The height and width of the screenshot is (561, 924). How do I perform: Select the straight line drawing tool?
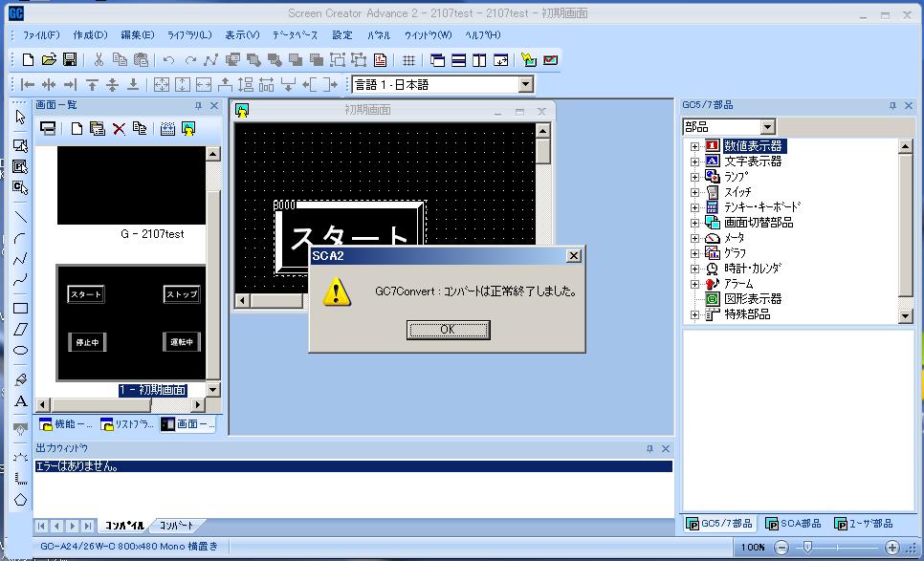[x=20, y=217]
